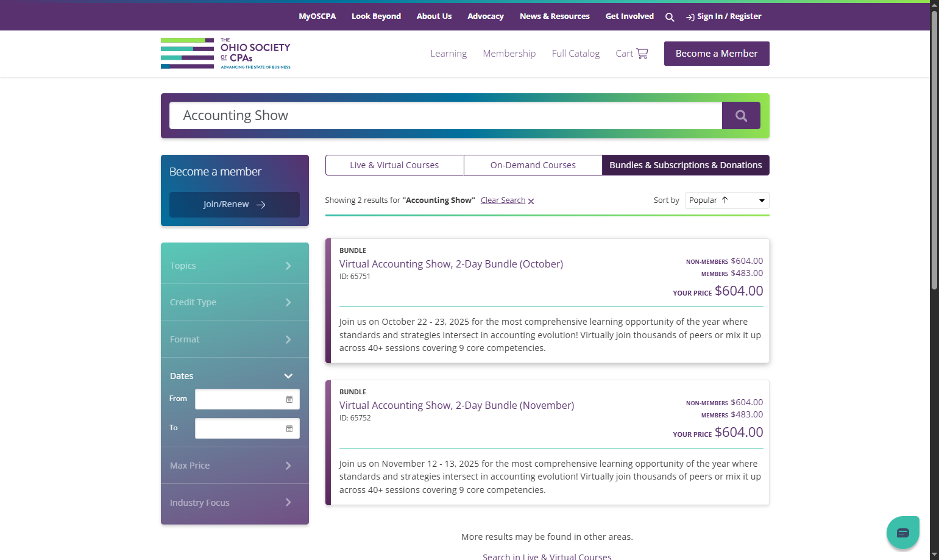This screenshot has height=560, width=939.
Task: Click the October bundle members $483.00 price
Action: click(x=747, y=273)
